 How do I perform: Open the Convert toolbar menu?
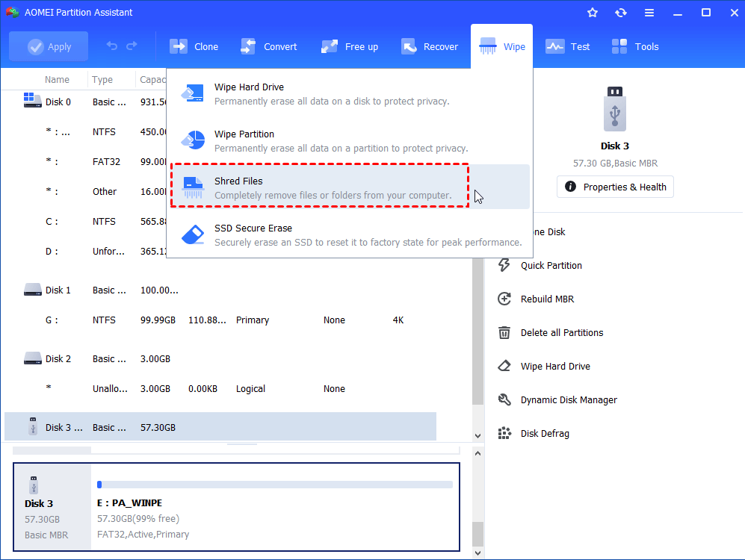(268, 46)
